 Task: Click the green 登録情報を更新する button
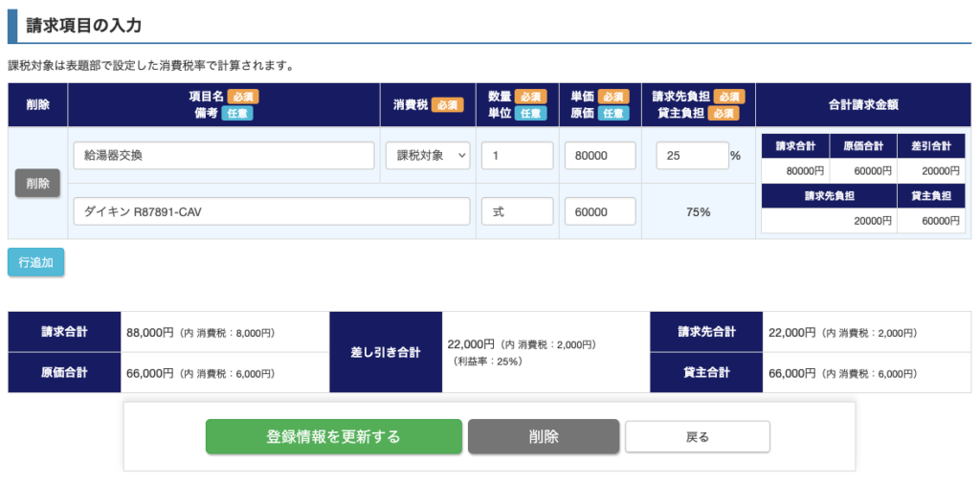pyautogui.click(x=333, y=436)
